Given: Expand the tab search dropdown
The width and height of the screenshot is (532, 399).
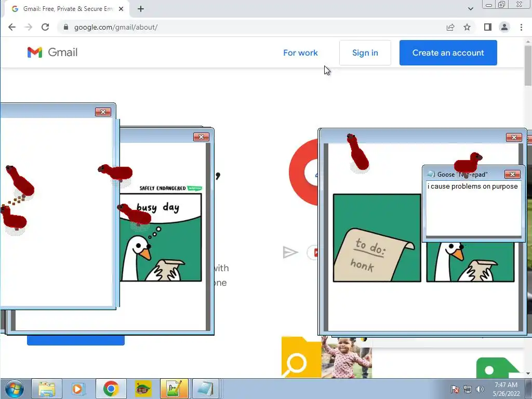Looking at the screenshot, I should click(x=471, y=9).
